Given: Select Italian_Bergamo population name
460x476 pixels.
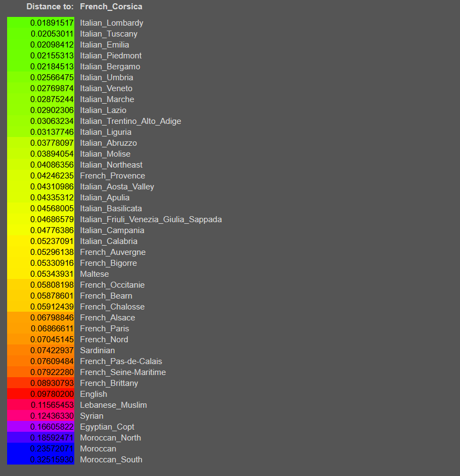Looking at the screenshot, I should (x=110, y=67).
